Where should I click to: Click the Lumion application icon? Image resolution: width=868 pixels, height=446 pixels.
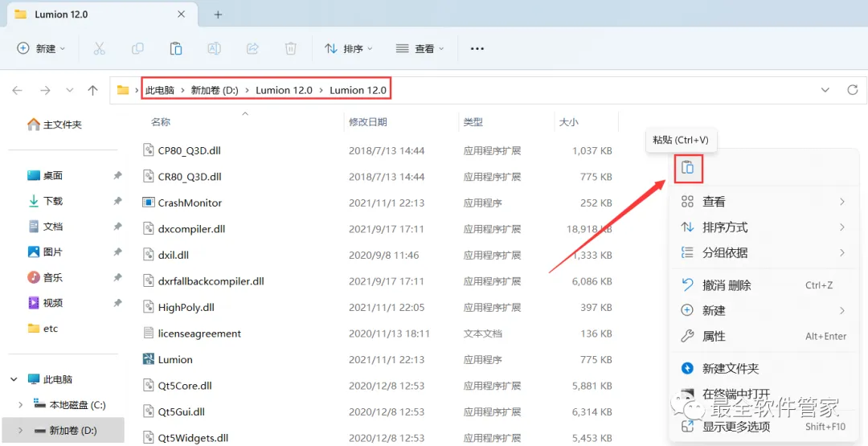[149, 359]
